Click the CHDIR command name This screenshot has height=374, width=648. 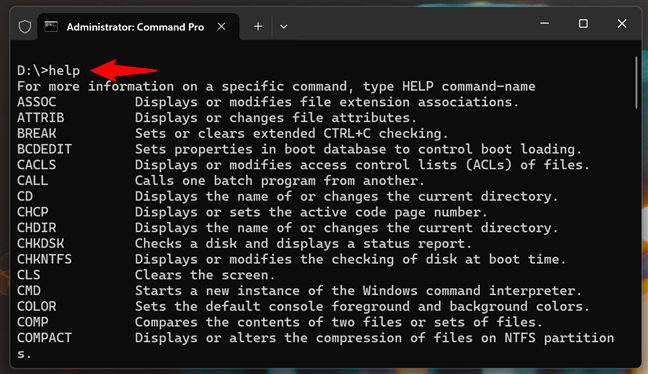point(36,228)
